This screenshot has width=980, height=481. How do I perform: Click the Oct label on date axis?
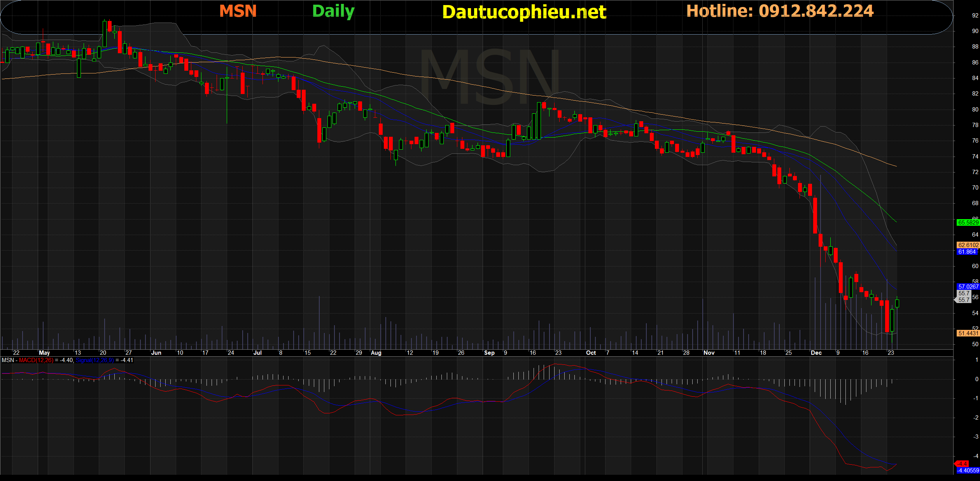(x=591, y=353)
